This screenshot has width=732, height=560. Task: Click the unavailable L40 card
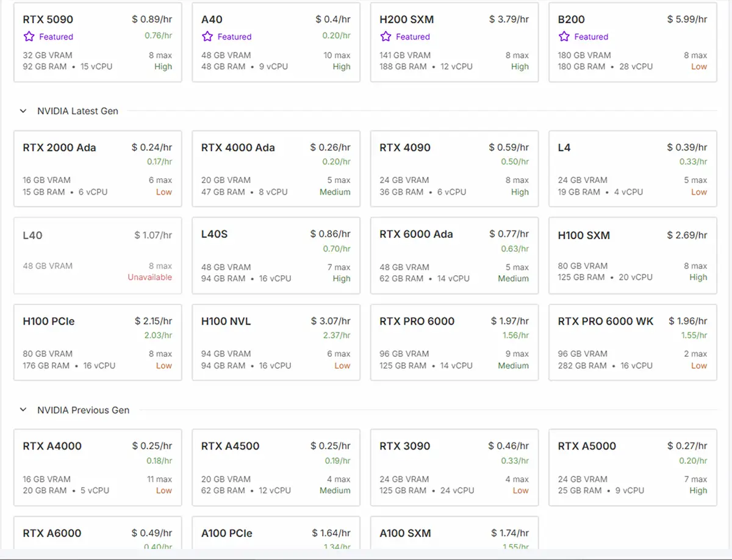click(98, 256)
